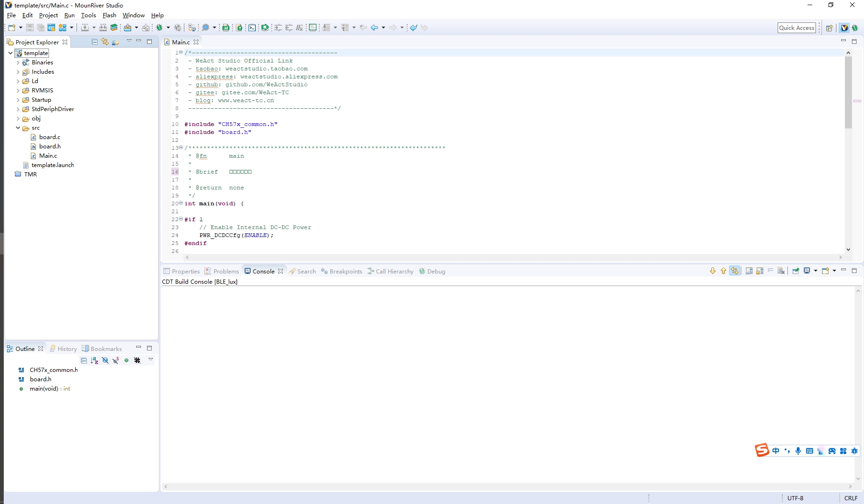This screenshot has width=864, height=504.
Task: Toggle Pin Console button
Action: pyautogui.click(x=796, y=271)
